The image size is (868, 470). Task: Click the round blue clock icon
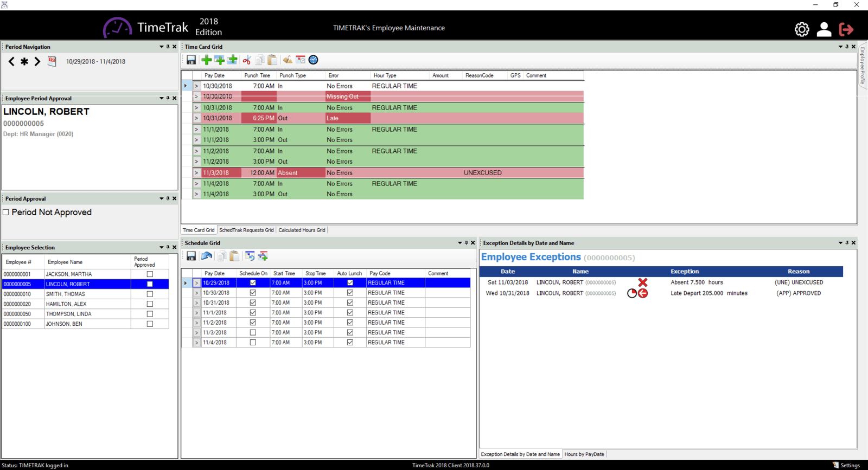pos(314,60)
